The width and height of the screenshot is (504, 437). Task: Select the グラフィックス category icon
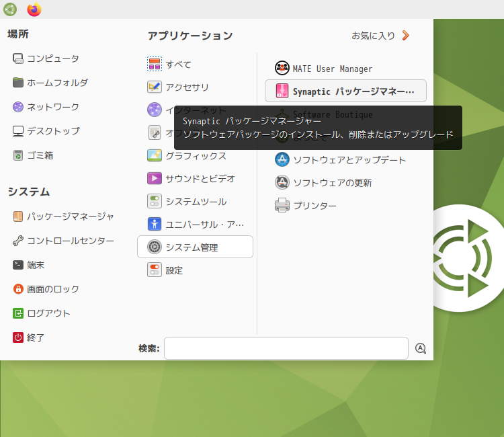pos(155,155)
